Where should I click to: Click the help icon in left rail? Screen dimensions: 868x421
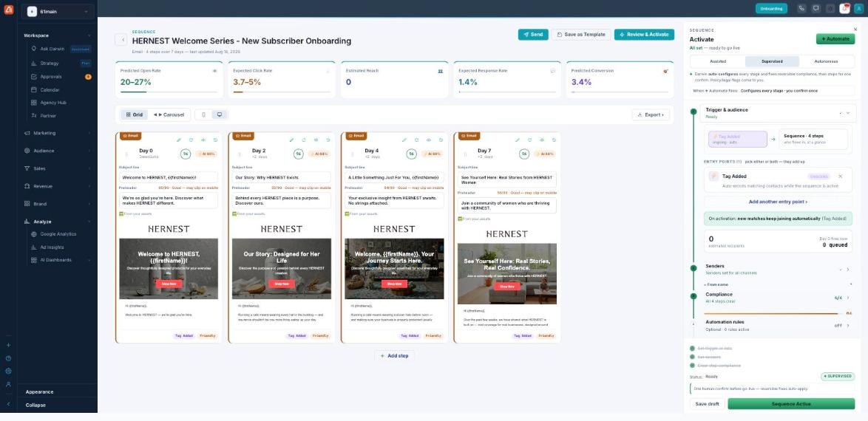[x=8, y=358]
